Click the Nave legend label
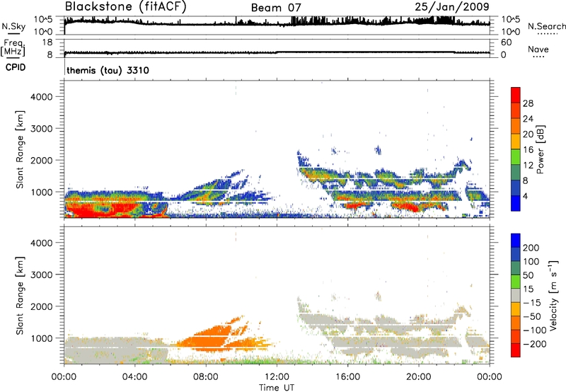 coord(538,49)
